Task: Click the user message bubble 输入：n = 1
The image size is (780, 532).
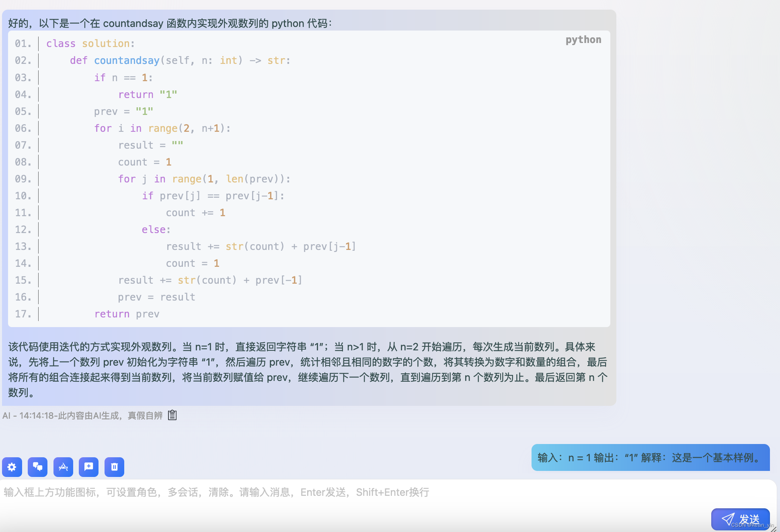Action: [651, 458]
